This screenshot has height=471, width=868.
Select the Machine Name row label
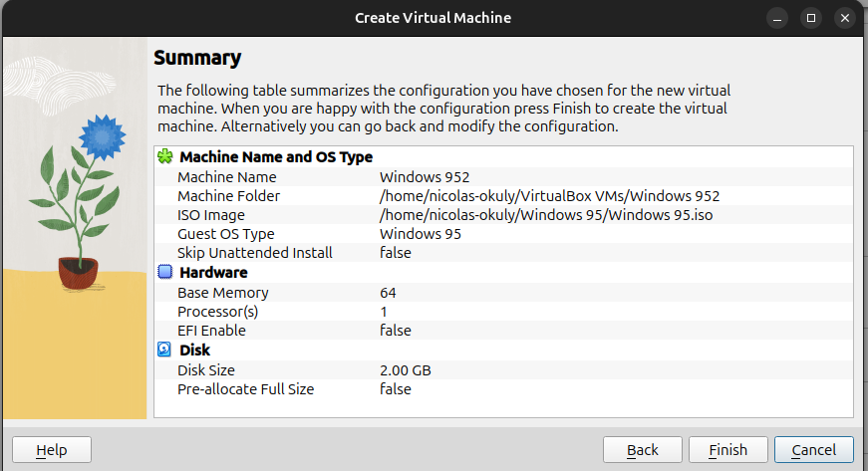[x=227, y=177]
